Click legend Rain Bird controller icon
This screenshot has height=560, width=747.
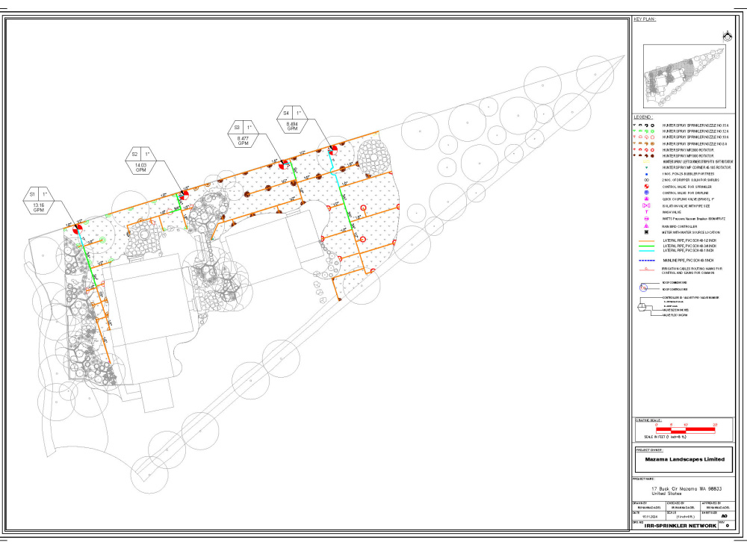(646, 225)
